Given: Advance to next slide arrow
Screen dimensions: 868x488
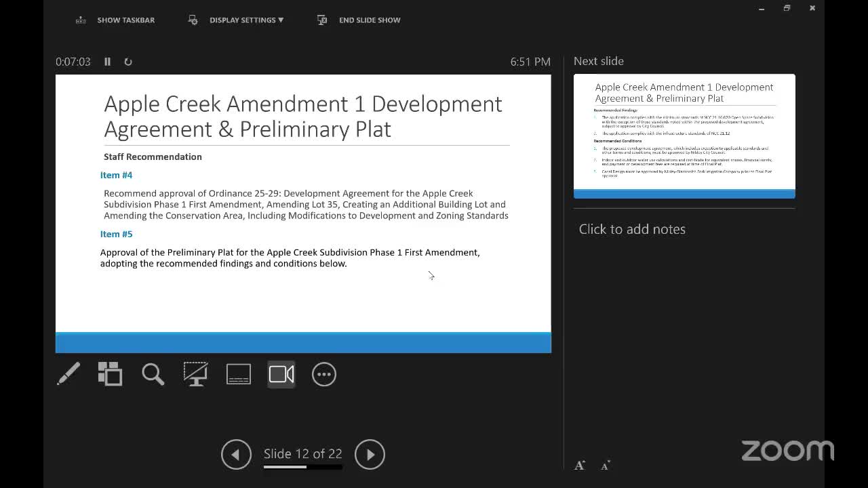Looking at the screenshot, I should 370,455.
